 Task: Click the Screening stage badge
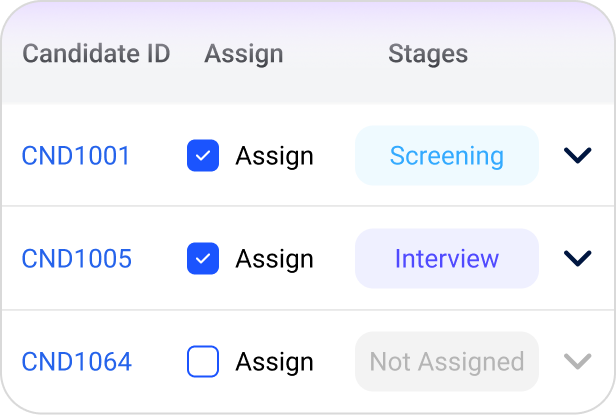pyautogui.click(x=447, y=156)
